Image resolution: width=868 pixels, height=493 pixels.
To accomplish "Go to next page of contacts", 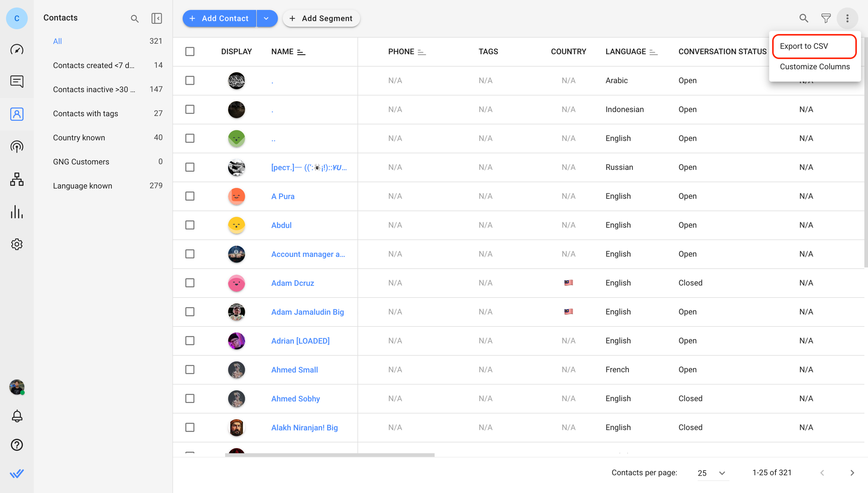I will coord(852,473).
